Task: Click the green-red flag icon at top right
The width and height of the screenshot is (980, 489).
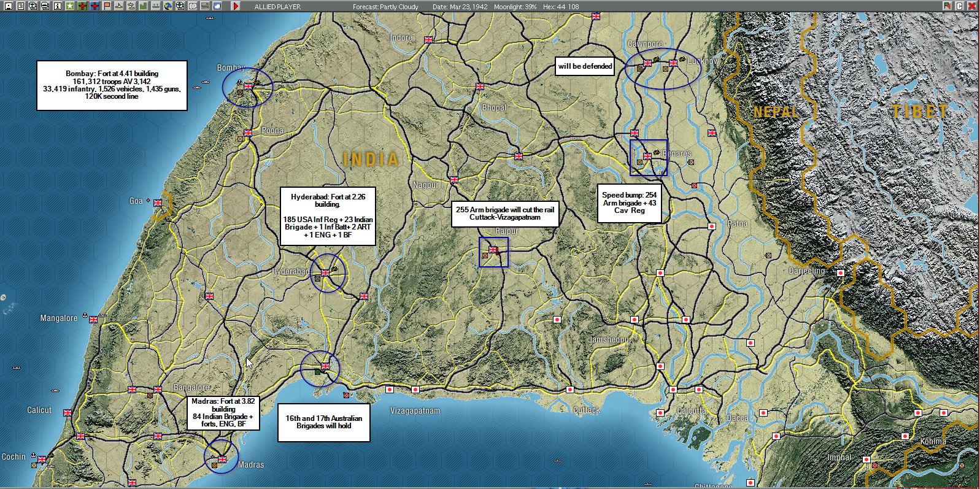Action: point(949,6)
